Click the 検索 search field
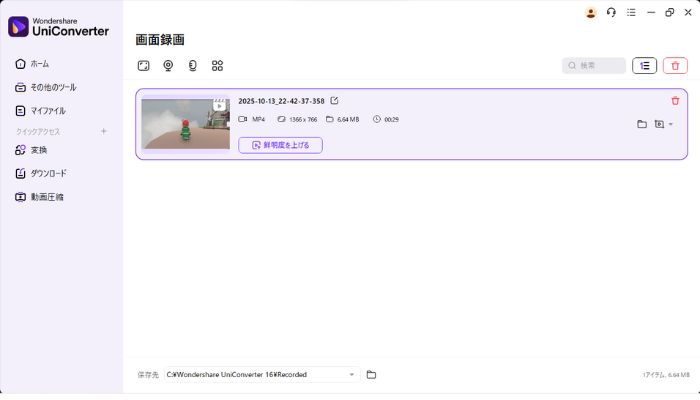The width and height of the screenshot is (700, 400). coord(594,66)
